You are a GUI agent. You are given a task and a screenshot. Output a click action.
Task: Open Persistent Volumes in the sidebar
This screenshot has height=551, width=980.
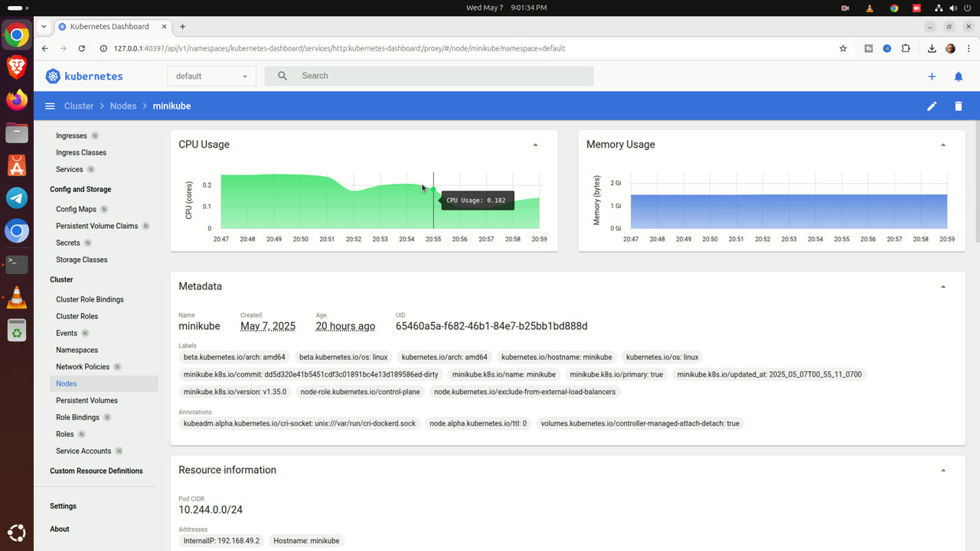[87, 400]
